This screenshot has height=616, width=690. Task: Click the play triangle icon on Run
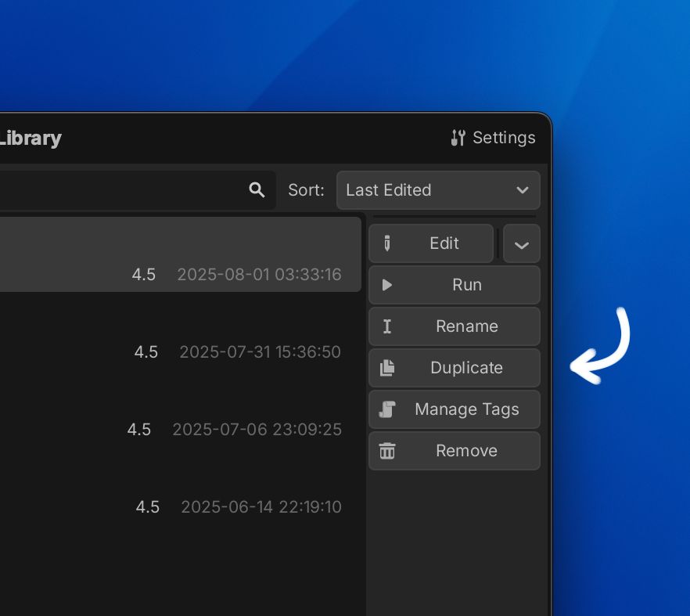click(x=386, y=285)
